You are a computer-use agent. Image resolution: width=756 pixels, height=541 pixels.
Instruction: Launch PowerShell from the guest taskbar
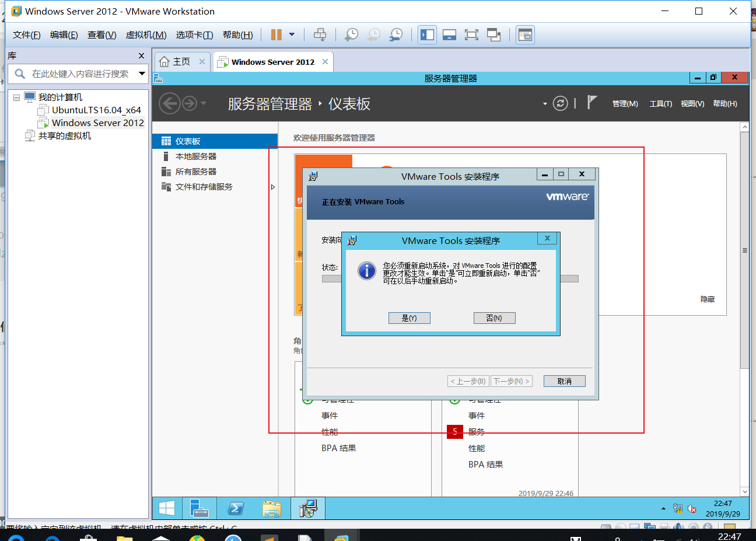[x=235, y=508]
